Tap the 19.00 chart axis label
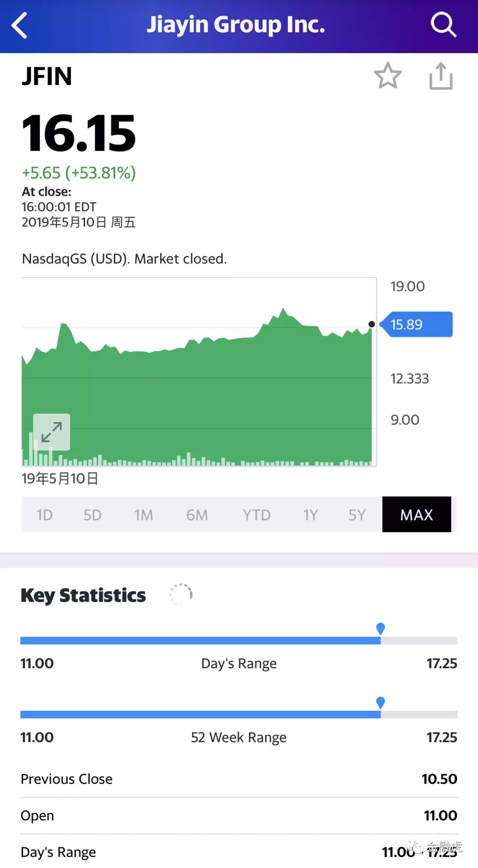 pos(408,287)
